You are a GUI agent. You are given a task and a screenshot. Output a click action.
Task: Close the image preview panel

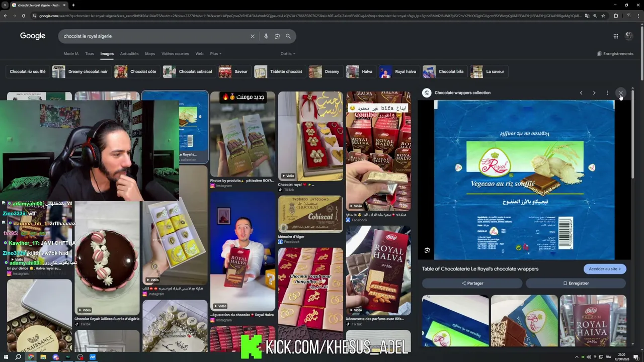pos(621,93)
